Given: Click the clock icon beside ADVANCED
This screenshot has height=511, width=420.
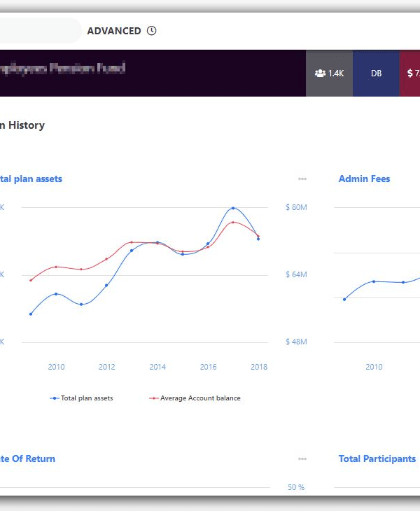Looking at the screenshot, I should [x=152, y=31].
